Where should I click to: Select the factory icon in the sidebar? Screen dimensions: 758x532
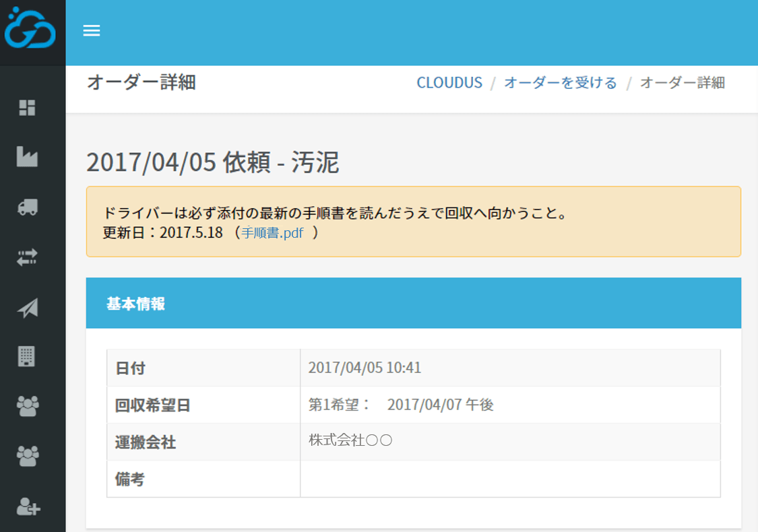[x=26, y=158]
